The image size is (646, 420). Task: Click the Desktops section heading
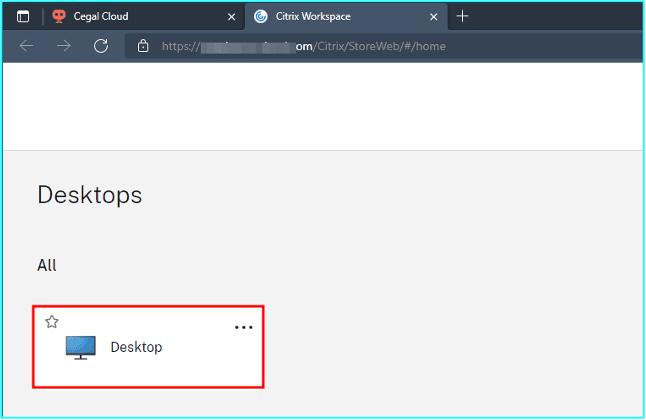point(89,195)
